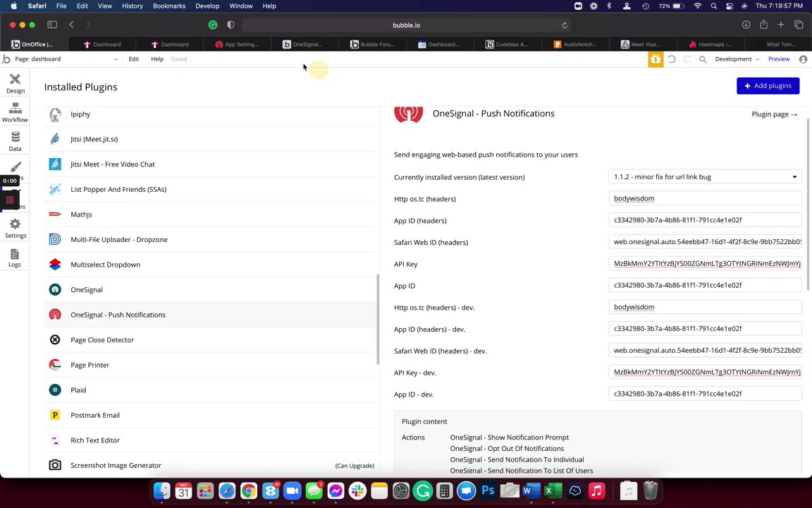Image resolution: width=812 pixels, height=508 pixels.
Task: Click the Safari address bar
Action: (x=406, y=25)
